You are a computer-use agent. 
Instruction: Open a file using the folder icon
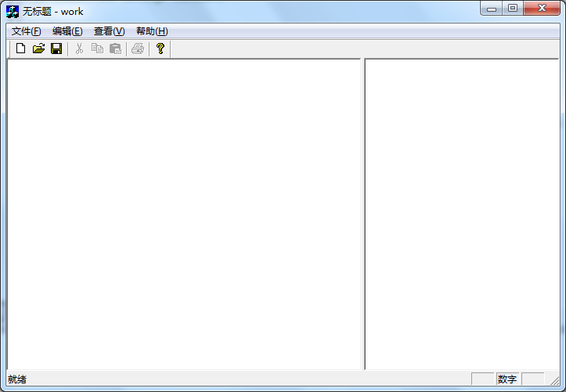pos(38,49)
